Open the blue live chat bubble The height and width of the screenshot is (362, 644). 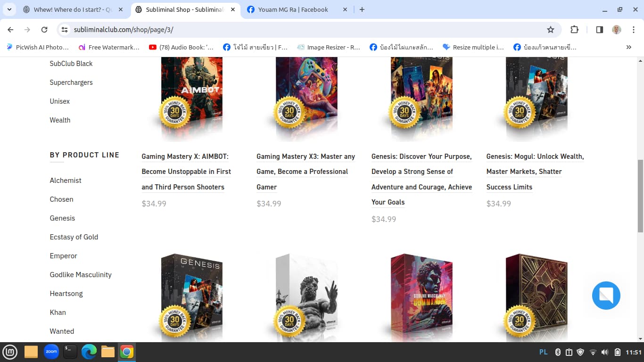click(x=606, y=296)
